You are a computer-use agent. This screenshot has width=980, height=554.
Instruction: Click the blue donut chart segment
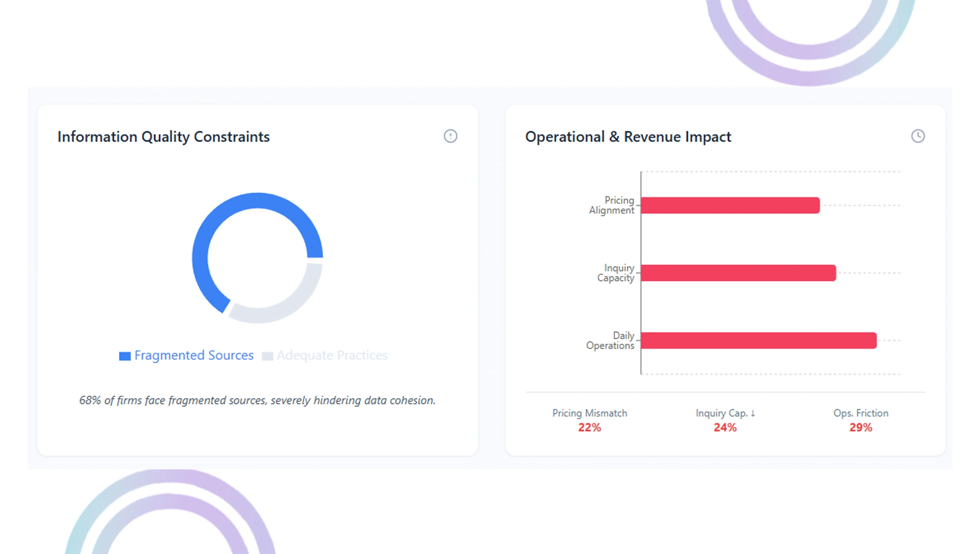click(x=211, y=229)
